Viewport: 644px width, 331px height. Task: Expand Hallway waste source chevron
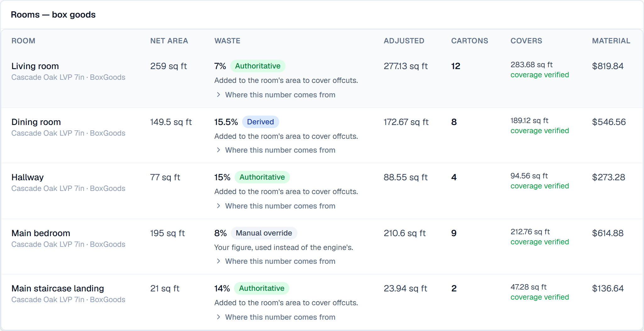click(218, 206)
